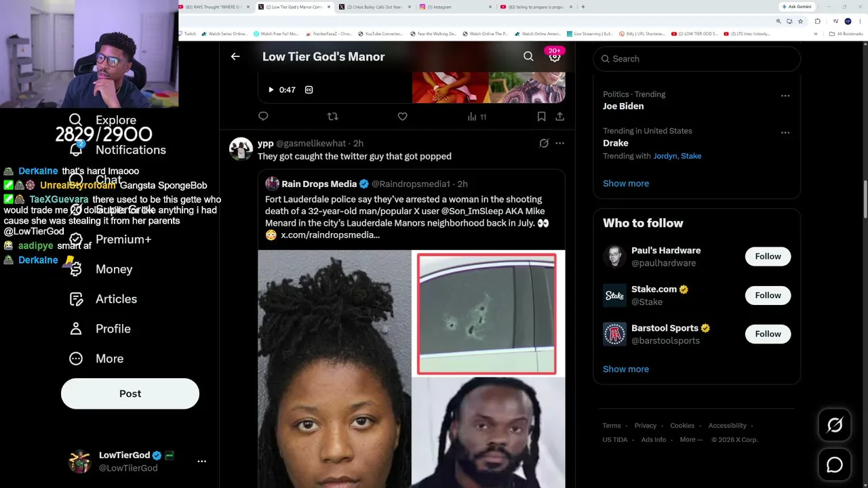This screenshot has width=868, height=488.
Task: Toggle closed captions on the video
Action: click(x=309, y=89)
